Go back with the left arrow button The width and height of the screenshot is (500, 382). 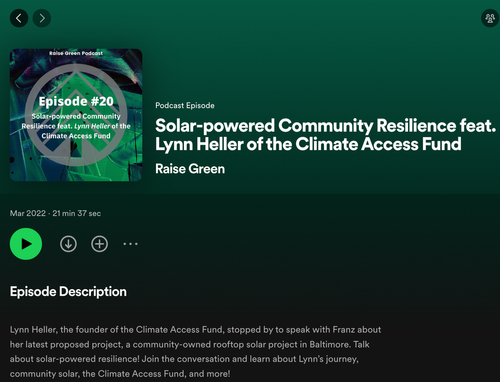pos(19,18)
